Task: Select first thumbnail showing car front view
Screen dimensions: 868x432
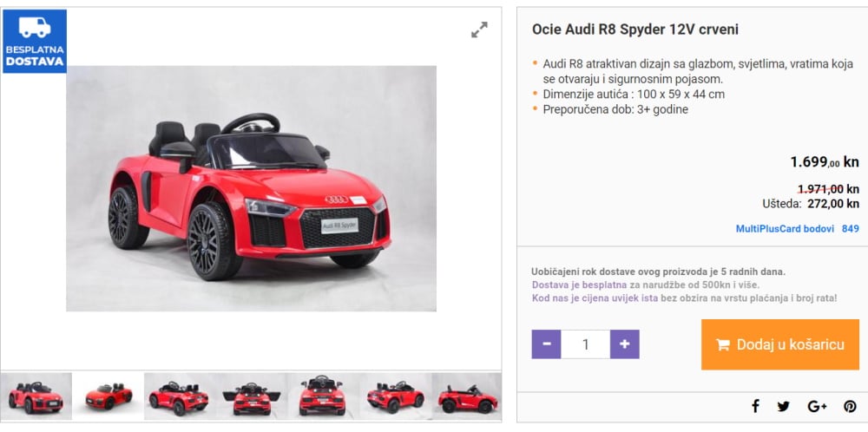Action: (x=36, y=396)
